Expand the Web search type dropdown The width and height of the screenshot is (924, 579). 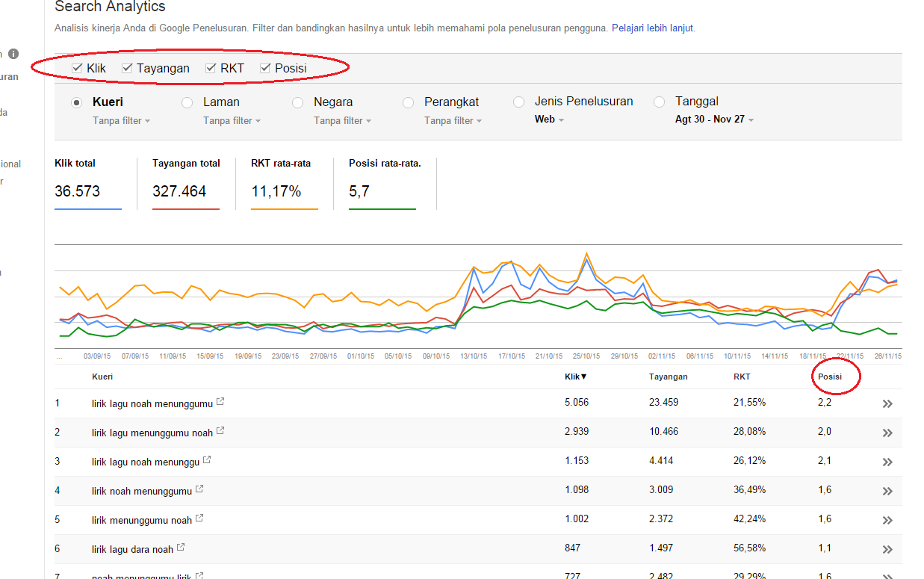pyautogui.click(x=549, y=120)
